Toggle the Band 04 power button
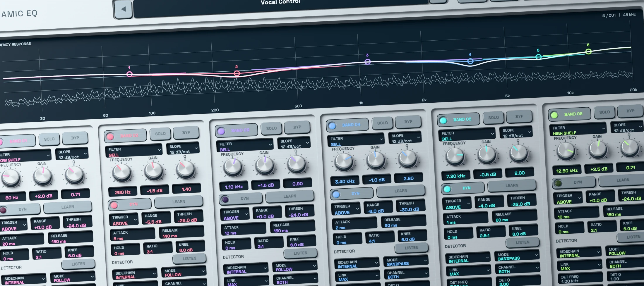The height and width of the screenshot is (286, 644). pyautogui.click(x=332, y=126)
